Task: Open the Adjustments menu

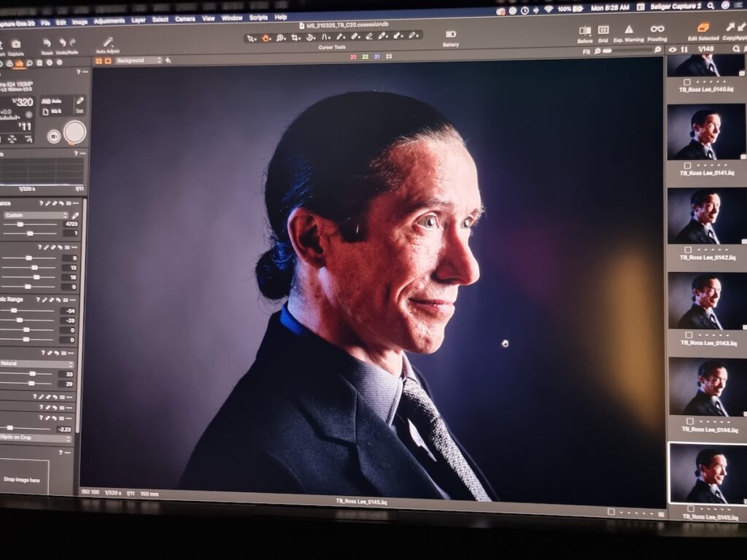Action: click(x=109, y=20)
